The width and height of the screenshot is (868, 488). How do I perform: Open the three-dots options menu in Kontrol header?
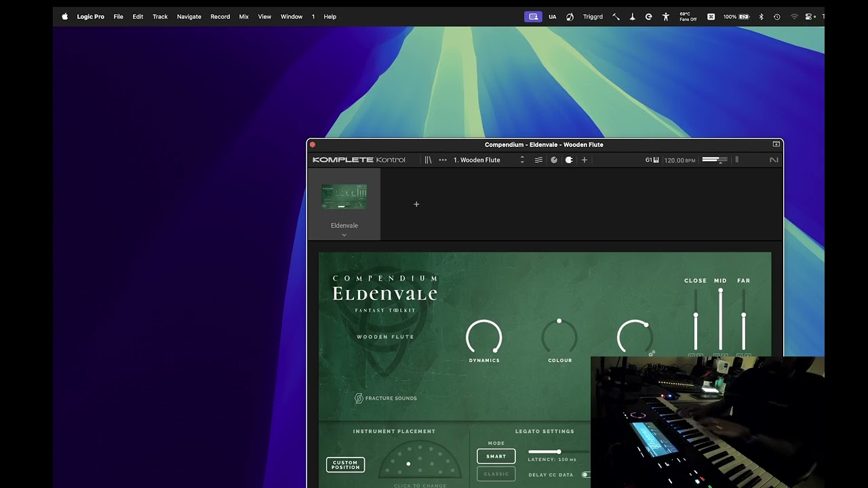(x=443, y=160)
